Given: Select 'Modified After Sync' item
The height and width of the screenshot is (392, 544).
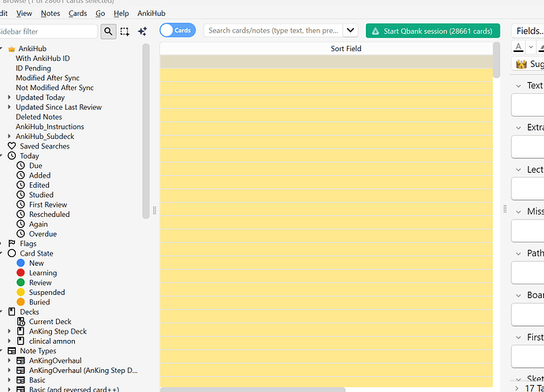Looking at the screenshot, I should (47, 78).
